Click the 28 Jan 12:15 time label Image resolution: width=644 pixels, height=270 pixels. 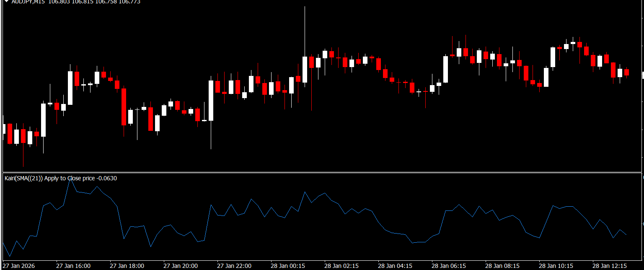click(x=610, y=266)
